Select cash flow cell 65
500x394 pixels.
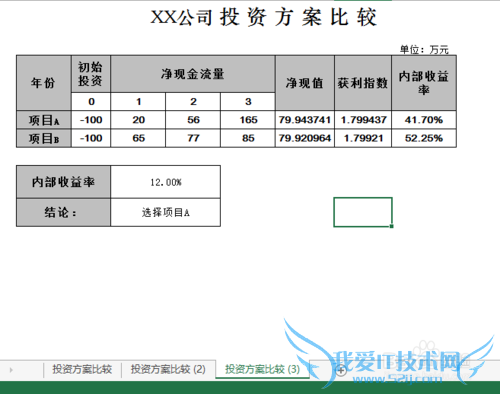(x=138, y=138)
